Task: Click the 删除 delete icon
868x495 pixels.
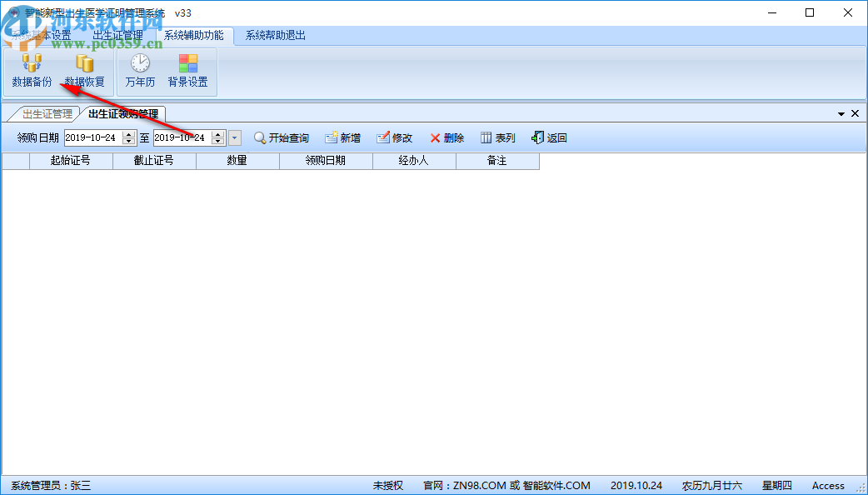Action: (x=446, y=137)
